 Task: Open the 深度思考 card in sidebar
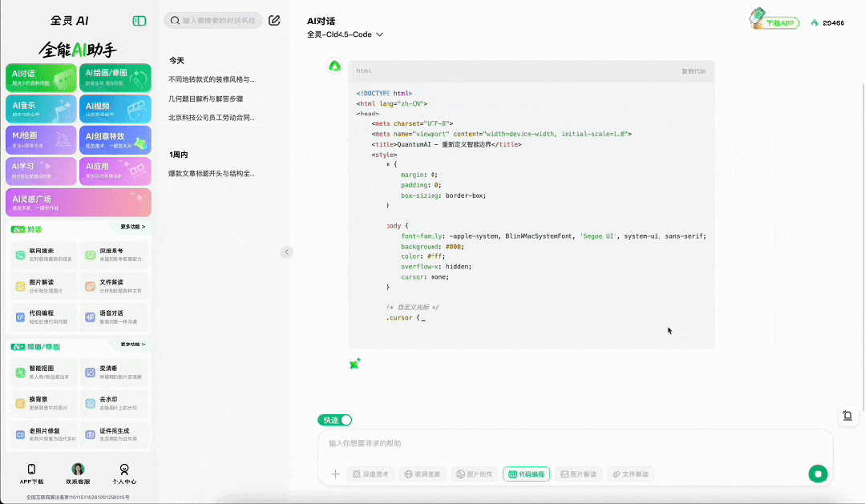point(114,255)
